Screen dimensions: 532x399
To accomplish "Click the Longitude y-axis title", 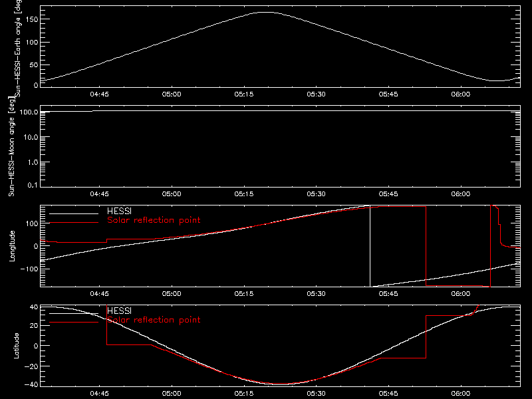I will click(x=12, y=246).
